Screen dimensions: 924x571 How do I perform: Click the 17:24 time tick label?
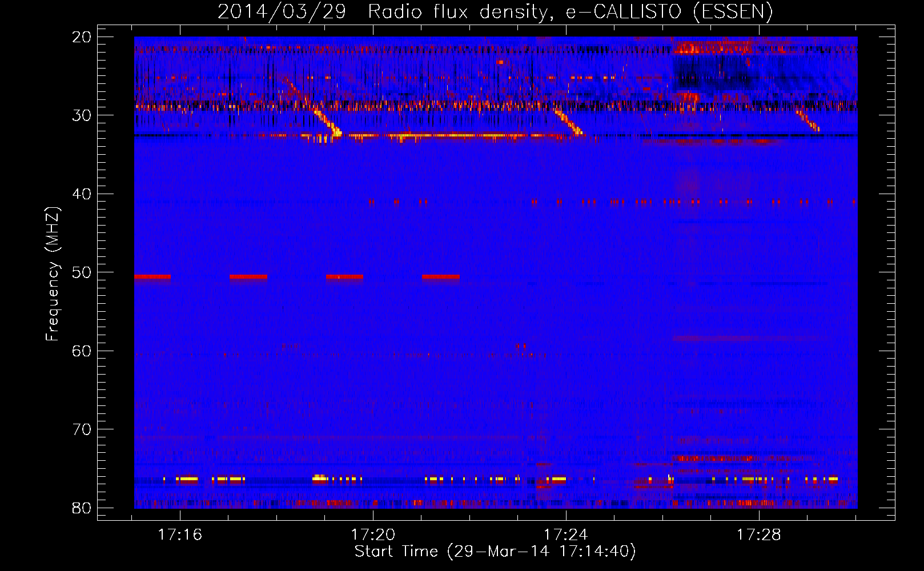click(566, 534)
